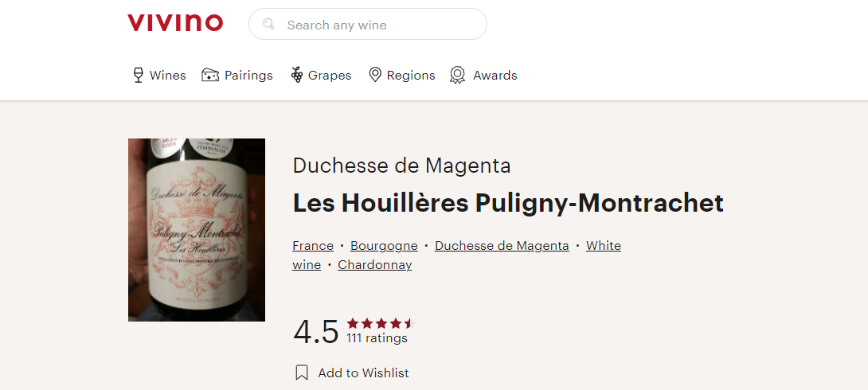
Task: Open the Wines menu
Action: click(167, 76)
